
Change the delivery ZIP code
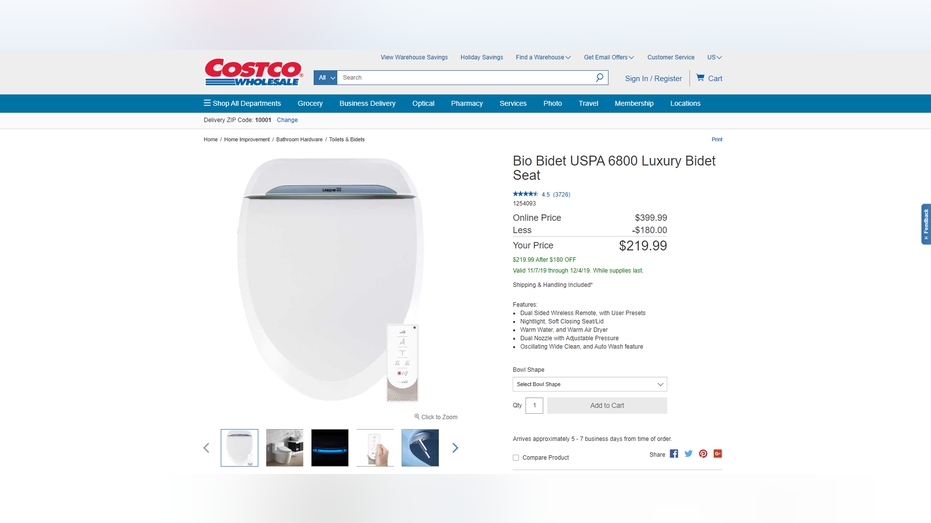click(x=287, y=120)
